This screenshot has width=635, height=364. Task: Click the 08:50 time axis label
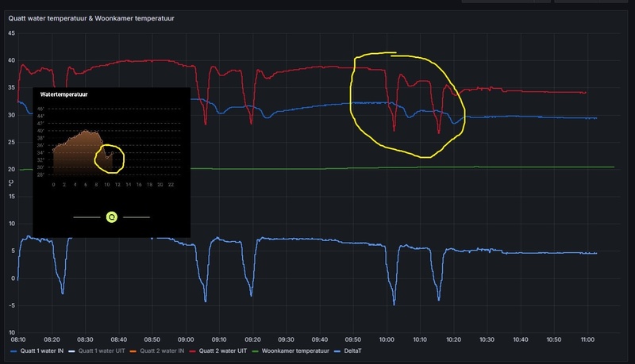point(152,339)
